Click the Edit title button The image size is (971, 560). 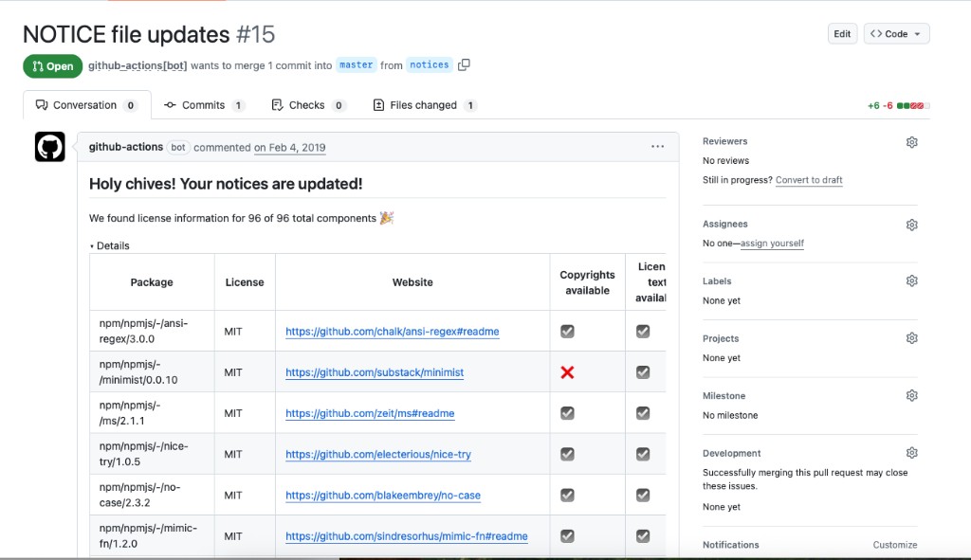pos(842,34)
